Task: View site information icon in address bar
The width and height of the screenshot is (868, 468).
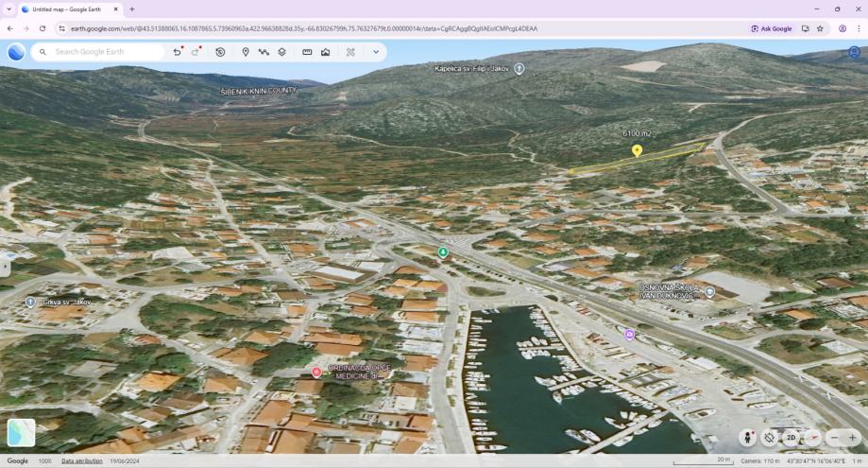Action: pyautogui.click(x=62, y=28)
